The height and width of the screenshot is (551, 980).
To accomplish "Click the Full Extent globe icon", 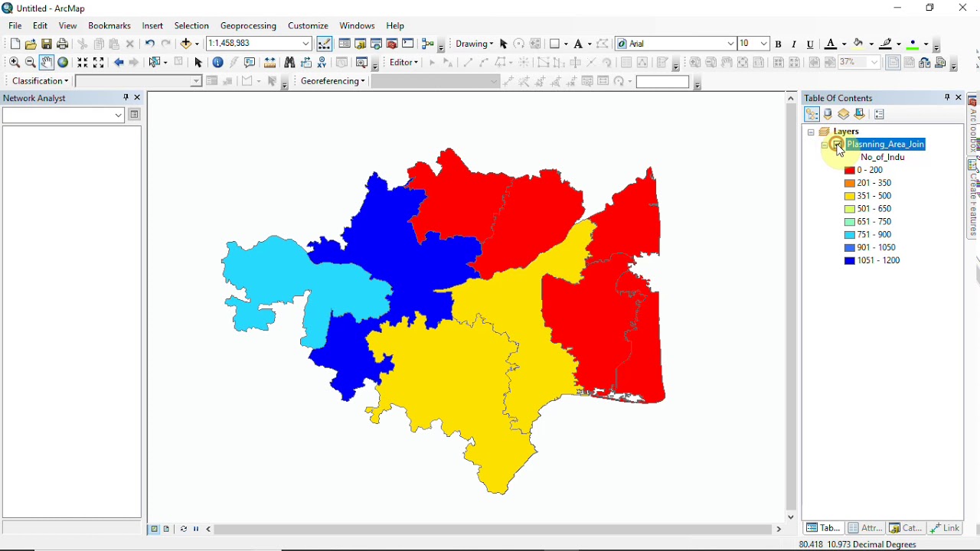I will coord(64,63).
